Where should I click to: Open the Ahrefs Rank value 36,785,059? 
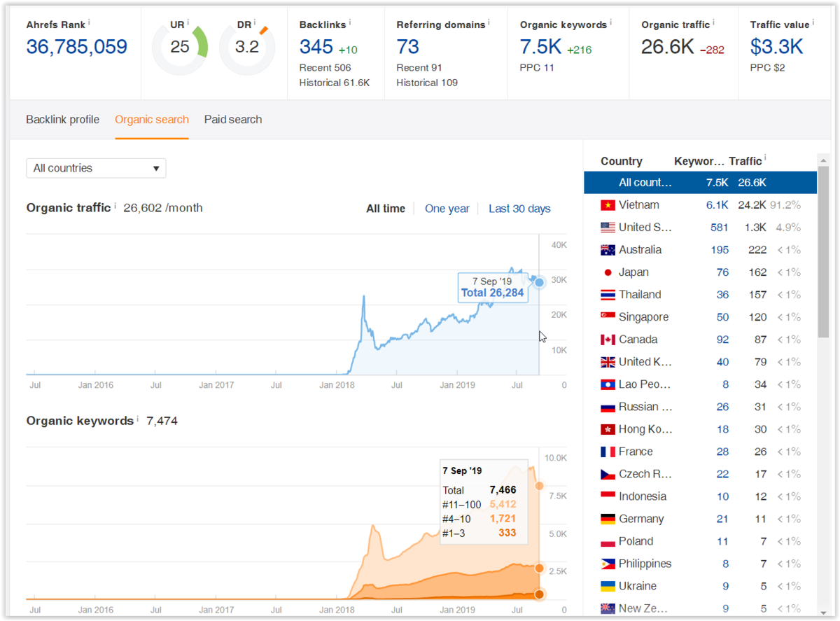[77, 47]
